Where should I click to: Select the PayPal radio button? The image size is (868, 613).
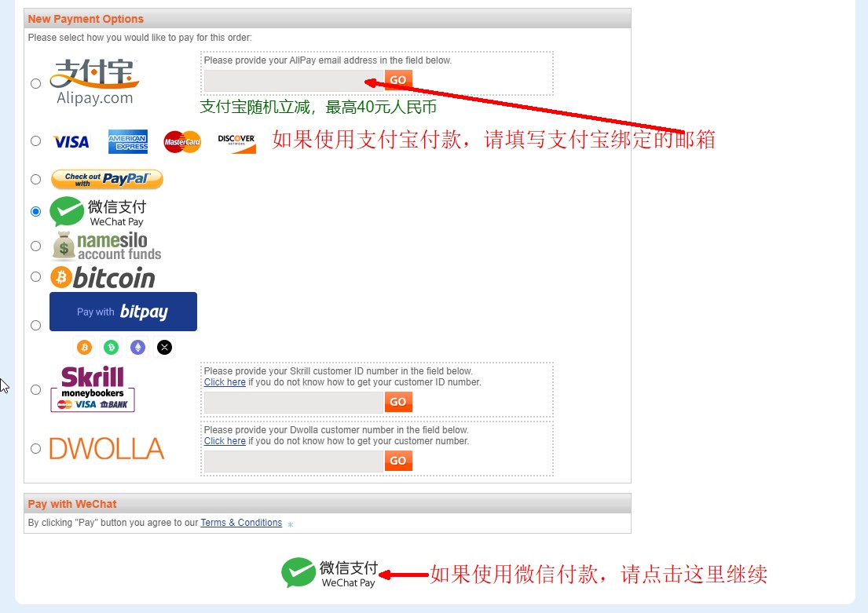36,179
